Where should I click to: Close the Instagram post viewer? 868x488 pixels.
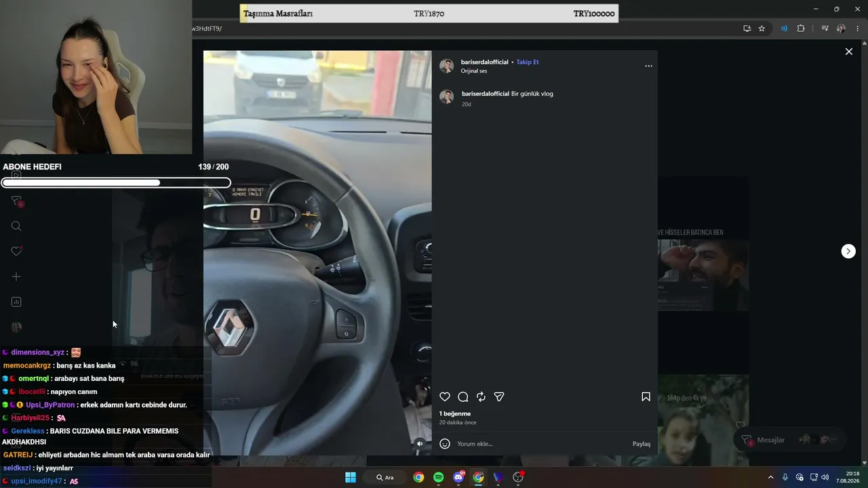[848, 52]
